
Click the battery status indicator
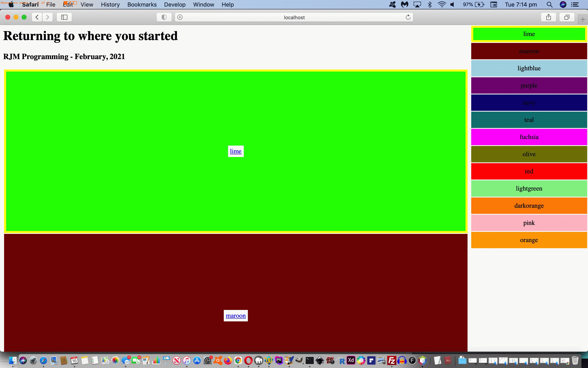pos(473,5)
